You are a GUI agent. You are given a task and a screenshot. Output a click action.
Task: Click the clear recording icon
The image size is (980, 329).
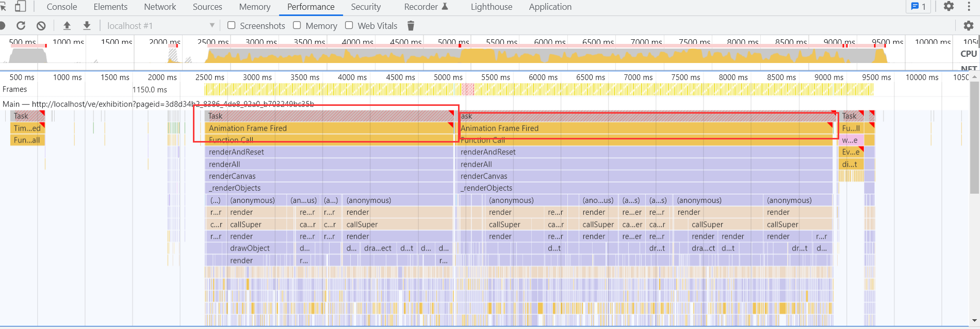[x=41, y=25]
